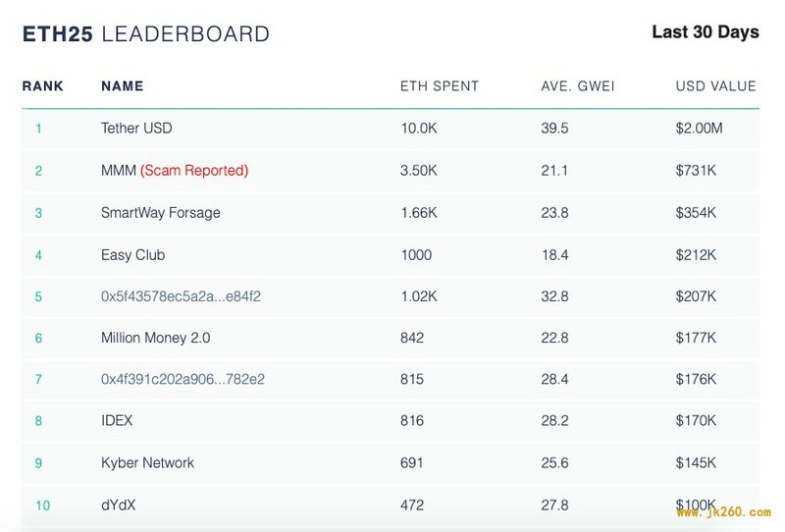Open the Easy Club entry
Screen dimensions: 785x532
pyautogui.click(x=132, y=255)
